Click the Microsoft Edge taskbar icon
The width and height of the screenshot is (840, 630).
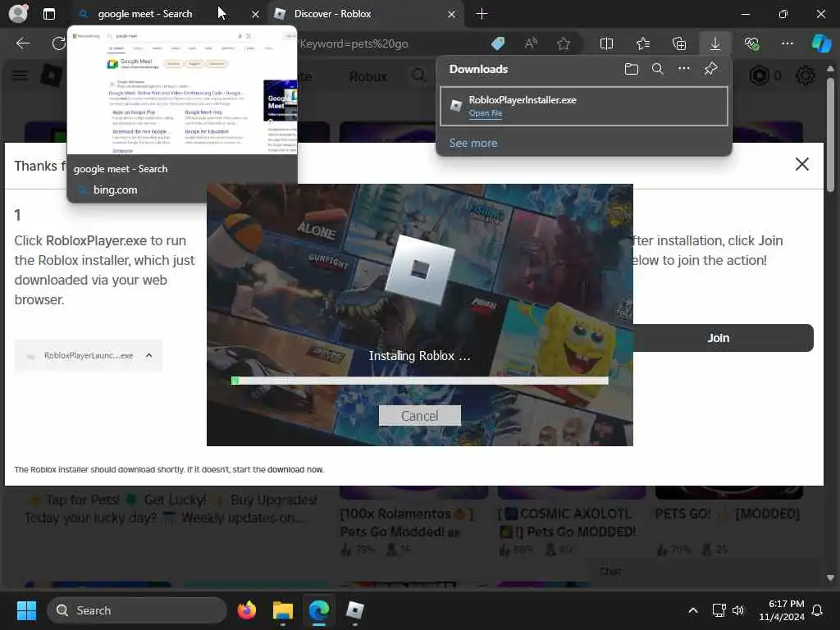pos(319,610)
